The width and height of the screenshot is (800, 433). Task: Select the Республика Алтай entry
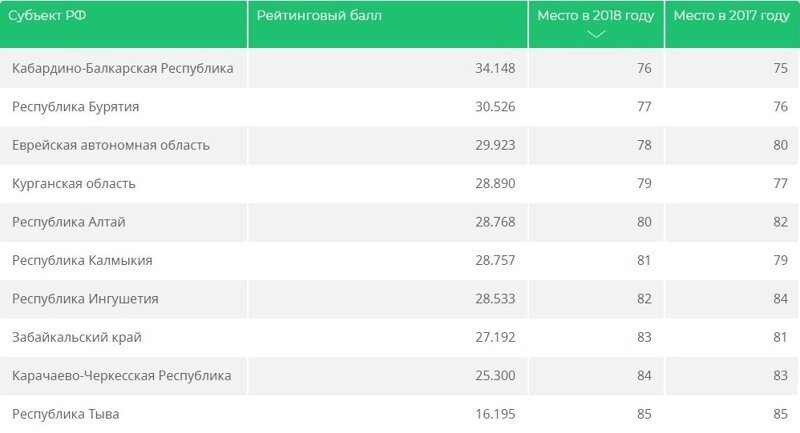pos(68,221)
